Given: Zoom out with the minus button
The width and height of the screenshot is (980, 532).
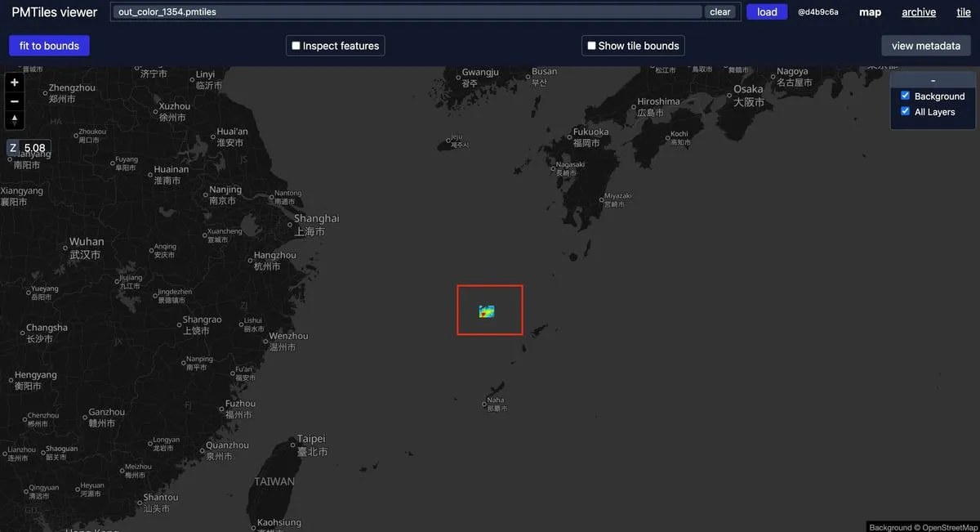Looking at the screenshot, I should click(15, 101).
